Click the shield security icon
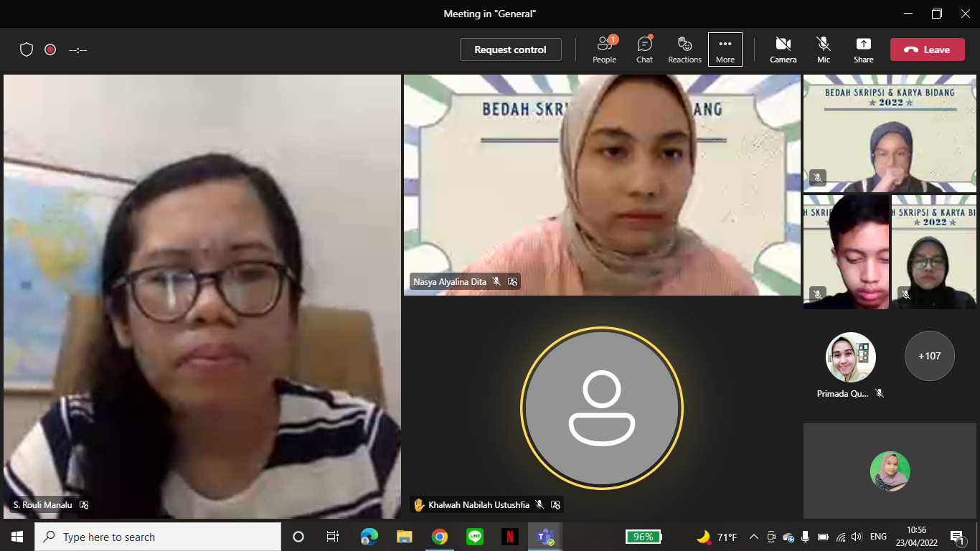Screen dimensions: 980x551 (x=27, y=50)
